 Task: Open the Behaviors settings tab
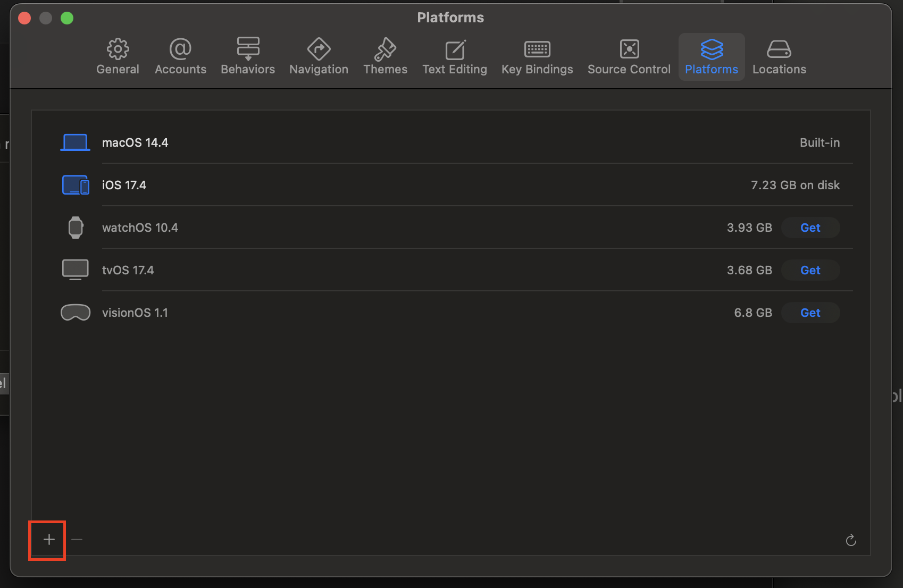coord(248,57)
